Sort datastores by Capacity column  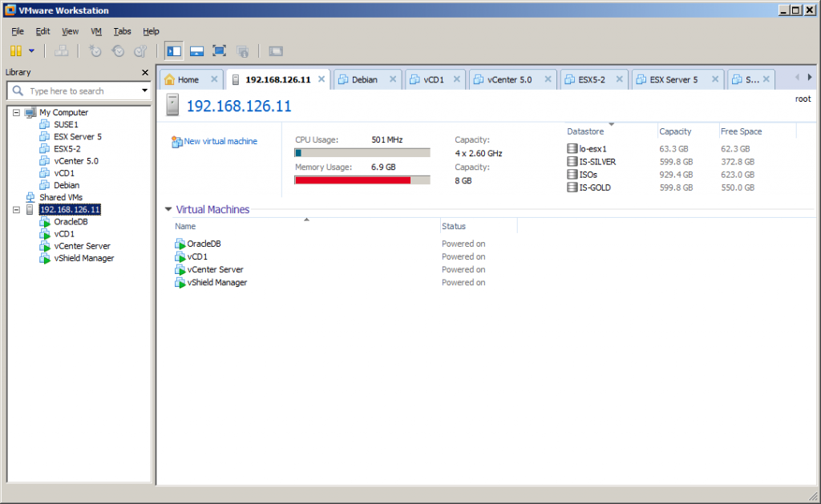(x=675, y=131)
